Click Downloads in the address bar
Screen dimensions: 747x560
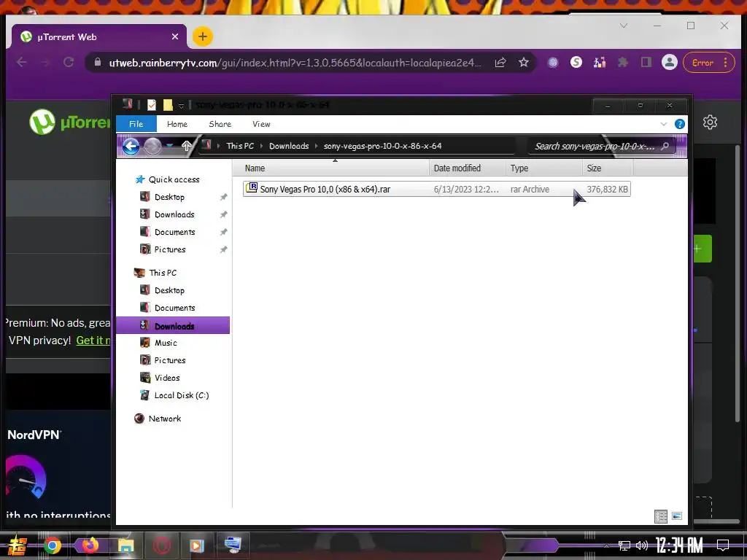point(289,146)
